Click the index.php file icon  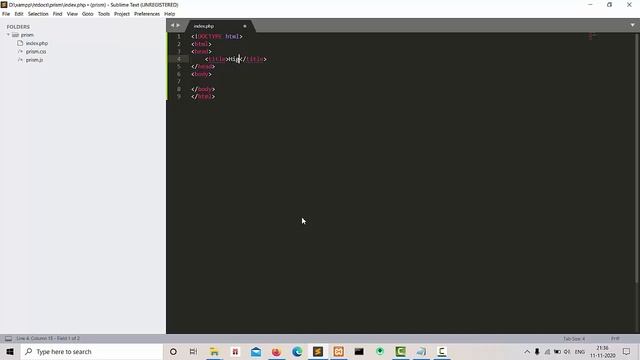[20, 43]
